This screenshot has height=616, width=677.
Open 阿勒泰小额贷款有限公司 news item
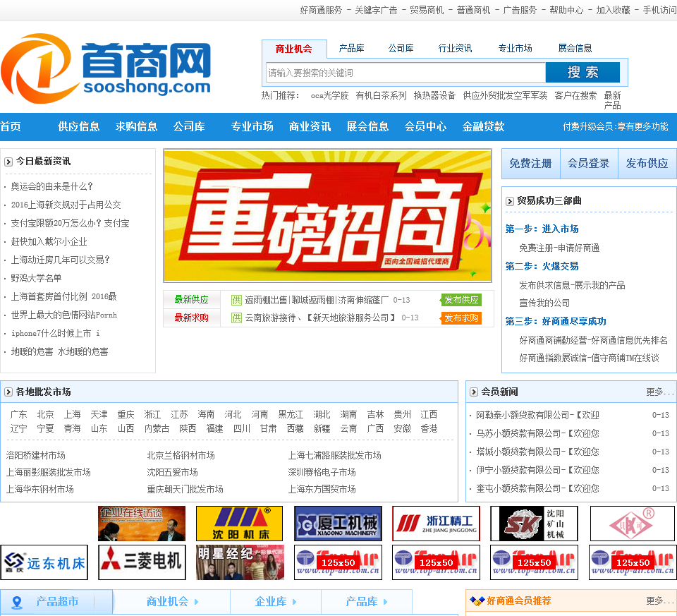tap(537, 415)
